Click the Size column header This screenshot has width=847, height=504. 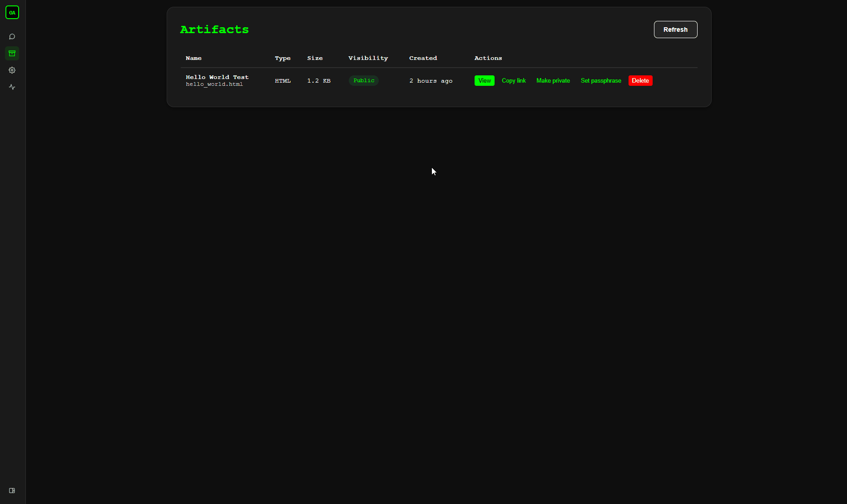point(315,58)
